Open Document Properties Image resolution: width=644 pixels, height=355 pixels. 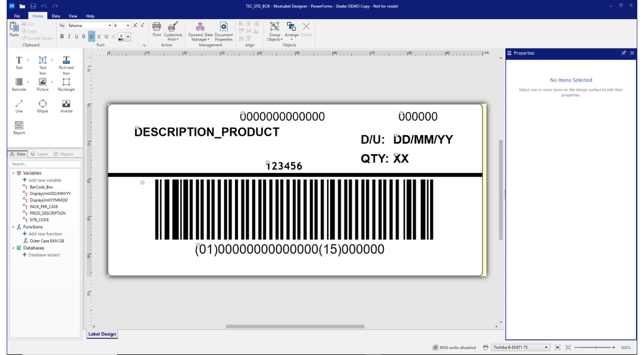click(x=223, y=32)
